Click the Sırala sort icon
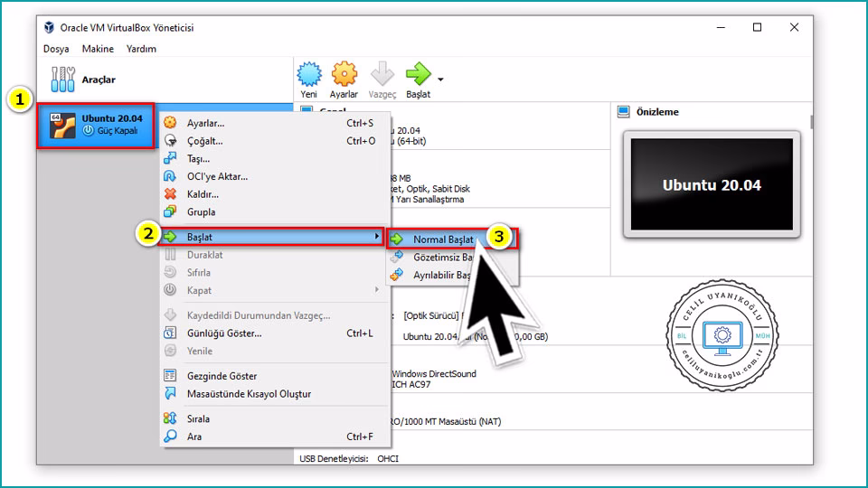This screenshot has height=488, width=868. pyautogui.click(x=170, y=418)
